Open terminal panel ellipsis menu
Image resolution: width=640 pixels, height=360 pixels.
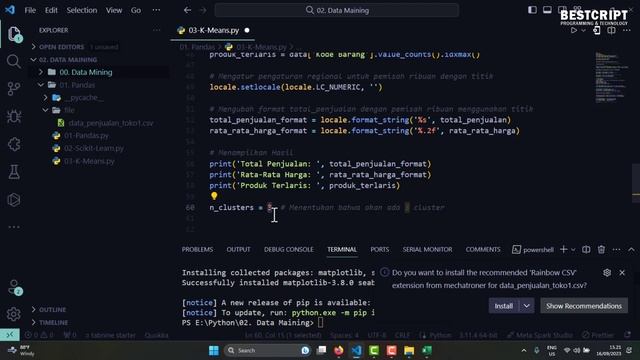616,249
